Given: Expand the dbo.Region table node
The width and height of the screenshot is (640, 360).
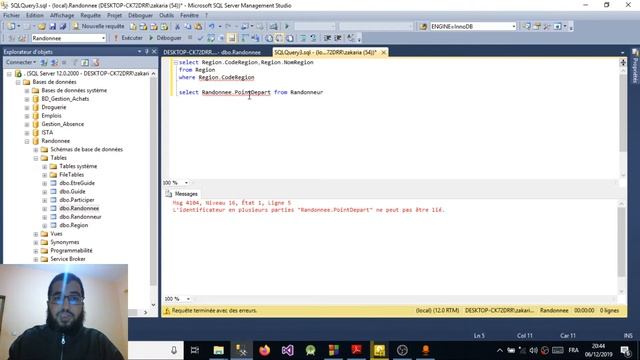Looking at the screenshot, I should 45,225.
